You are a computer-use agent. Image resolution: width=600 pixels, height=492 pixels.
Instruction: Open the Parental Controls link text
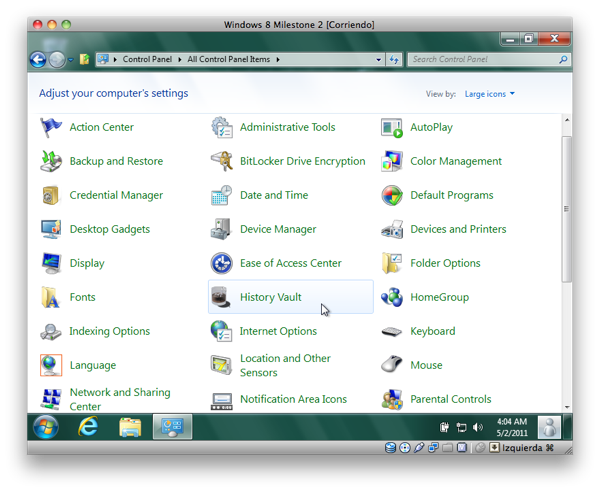pyautogui.click(x=451, y=399)
